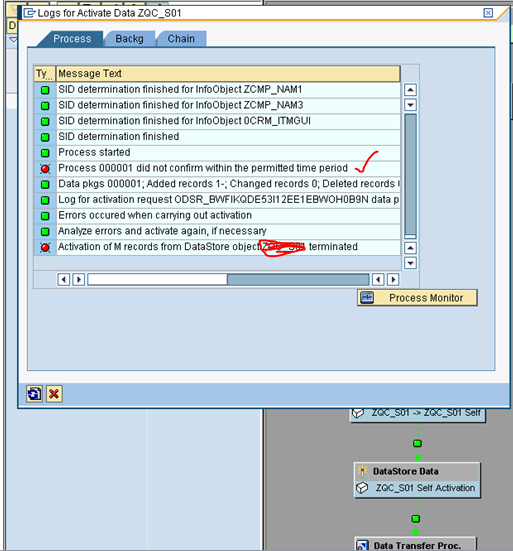Click the Ty column header

pyautogui.click(x=44, y=74)
